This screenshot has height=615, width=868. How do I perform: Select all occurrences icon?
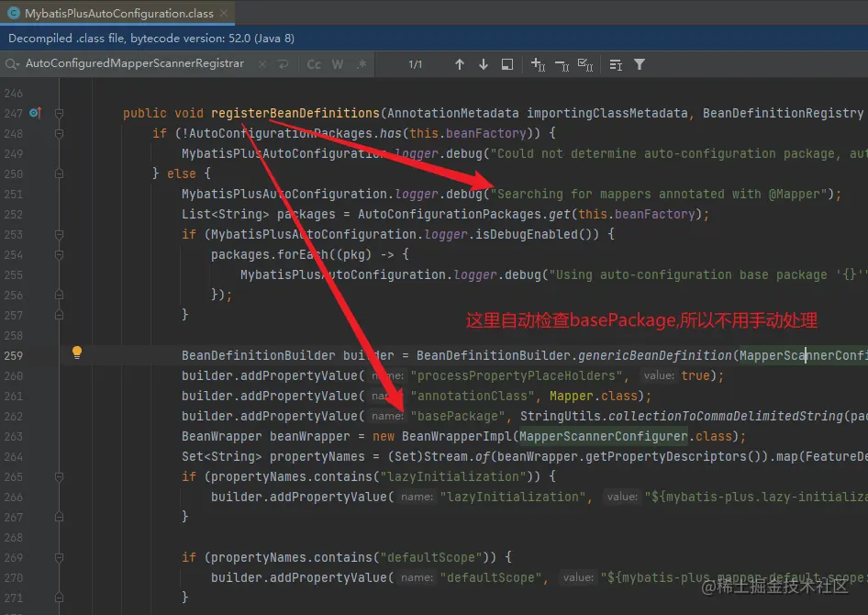coord(585,65)
